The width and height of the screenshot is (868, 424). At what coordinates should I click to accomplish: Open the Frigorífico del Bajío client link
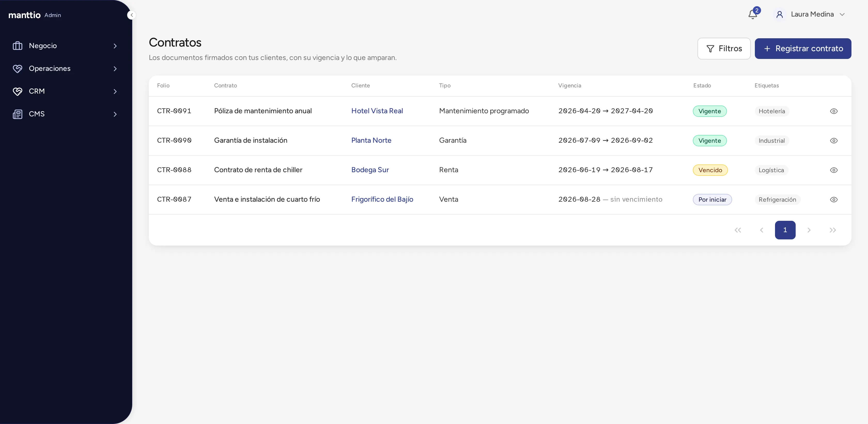(x=382, y=199)
